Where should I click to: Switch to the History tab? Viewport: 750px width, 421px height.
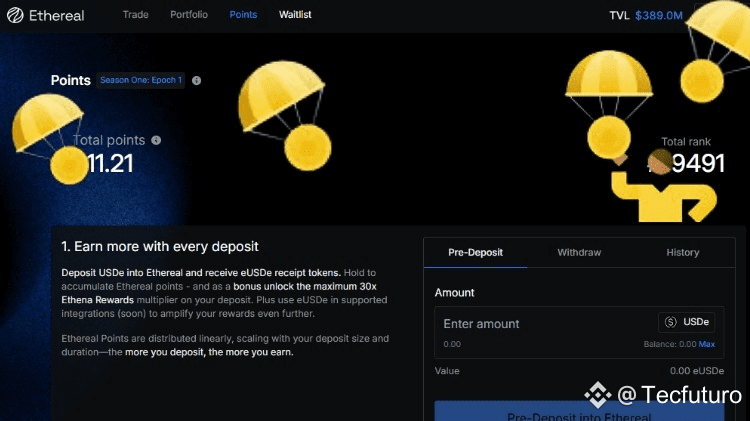683,253
